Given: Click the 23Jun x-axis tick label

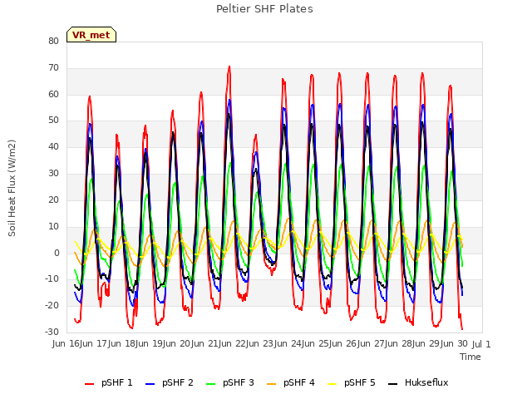Looking at the screenshot, I should click(275, 344).
